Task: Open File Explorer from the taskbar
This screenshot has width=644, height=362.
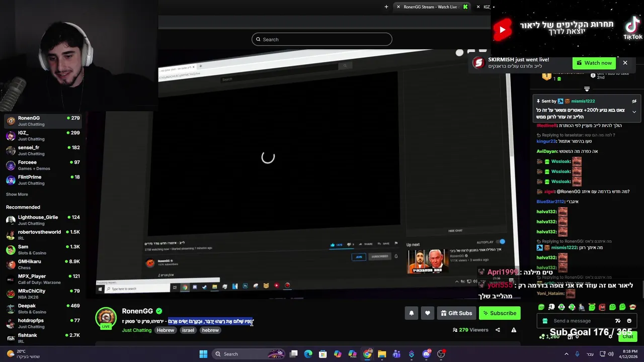Action: tap(382, 354)
